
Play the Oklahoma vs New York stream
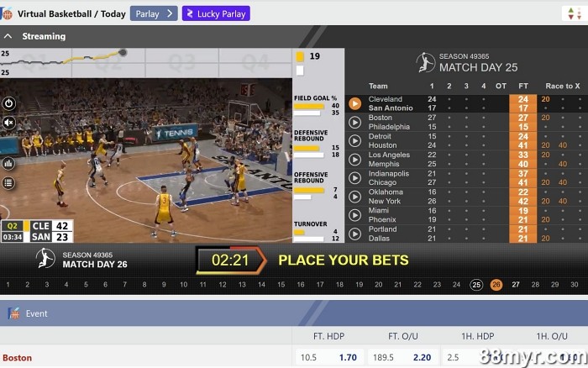click(x=354, y=197)
